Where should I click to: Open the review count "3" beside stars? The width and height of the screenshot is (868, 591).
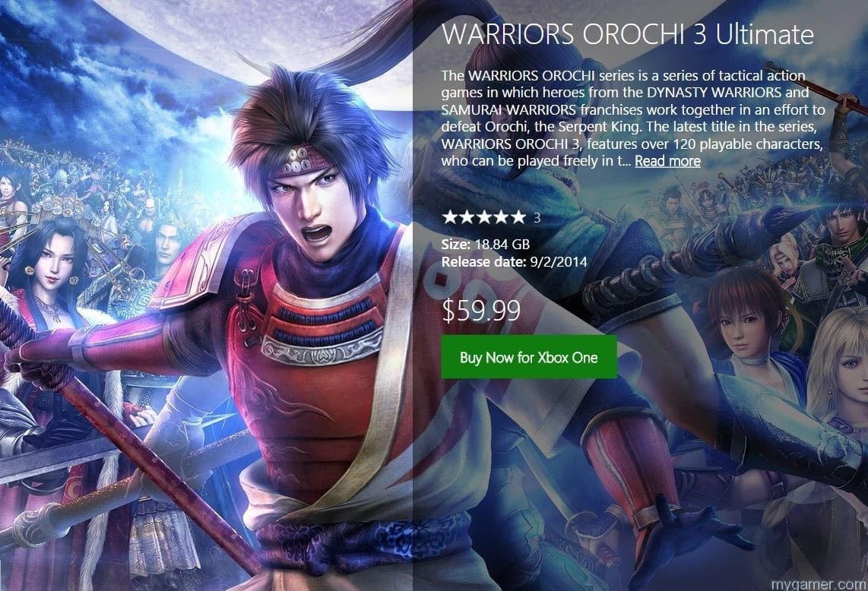tap(537, 218)
